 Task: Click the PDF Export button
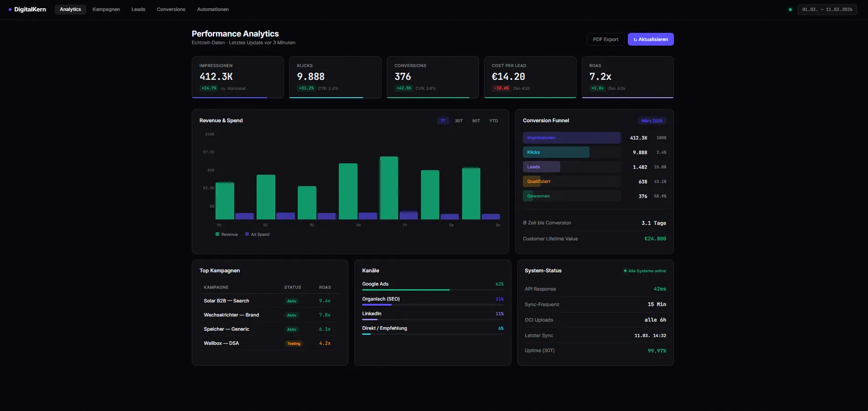[x=605, y=39]
